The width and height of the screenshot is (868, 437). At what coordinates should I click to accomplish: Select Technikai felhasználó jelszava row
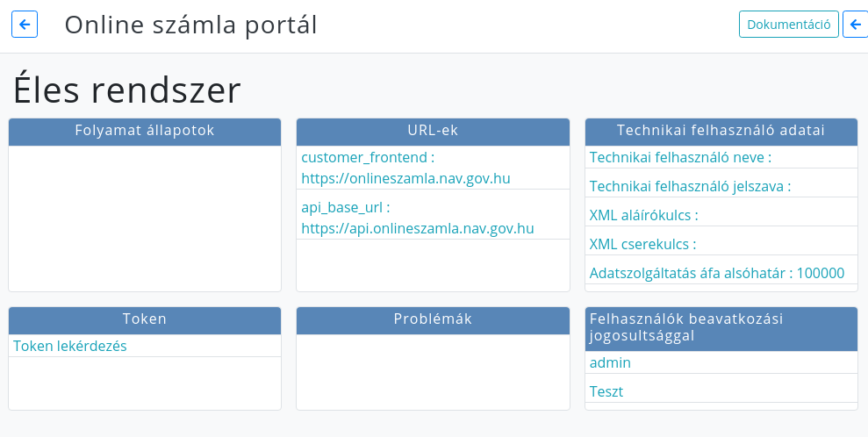(x=721, y=186)
